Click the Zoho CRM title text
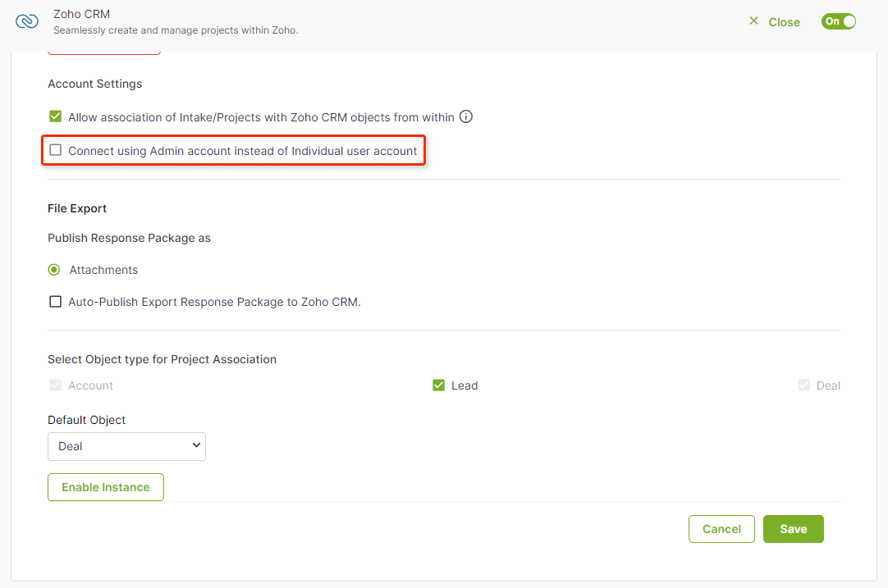The height and width of the screenshot is (588, 888). click(x=81, y=14)
